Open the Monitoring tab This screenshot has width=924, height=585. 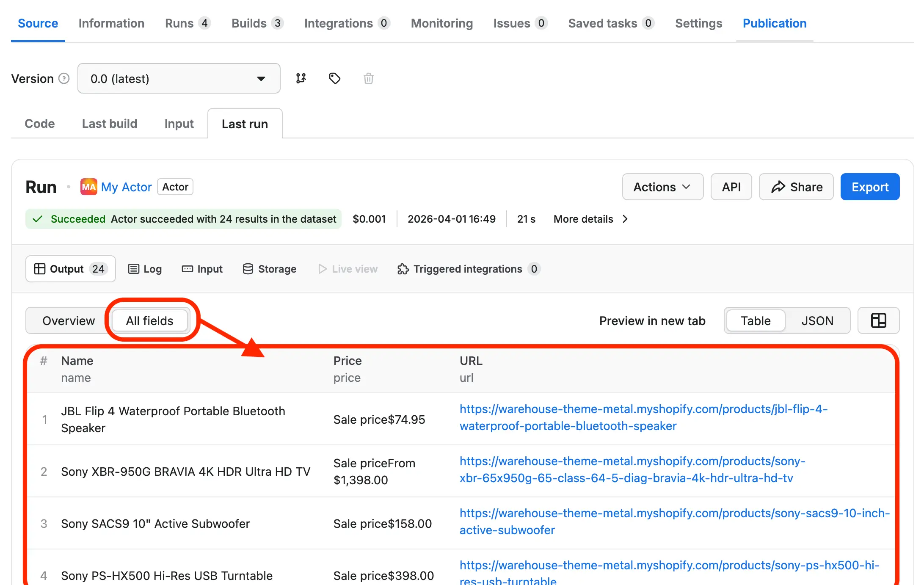coord(442,23)
